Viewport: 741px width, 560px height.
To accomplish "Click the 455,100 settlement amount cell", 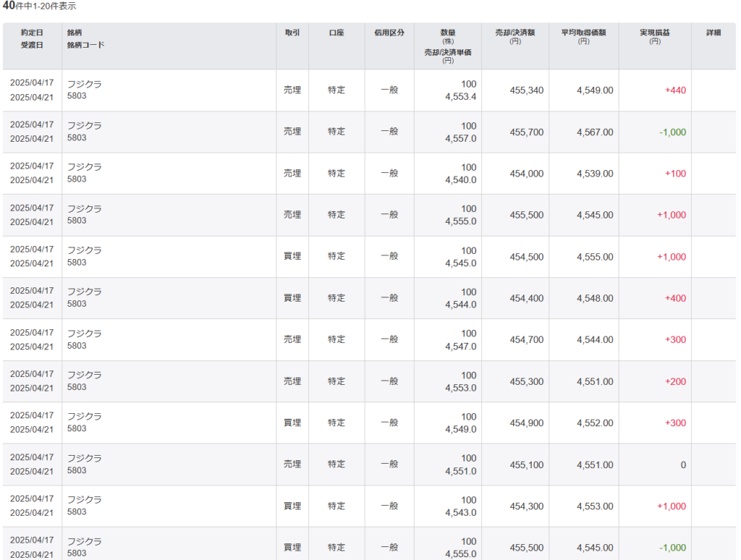I will pos(526,464).
